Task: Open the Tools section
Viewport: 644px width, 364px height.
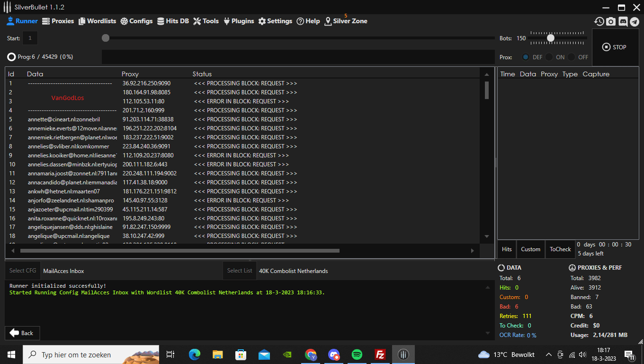Action: click(x=206, y=21)
